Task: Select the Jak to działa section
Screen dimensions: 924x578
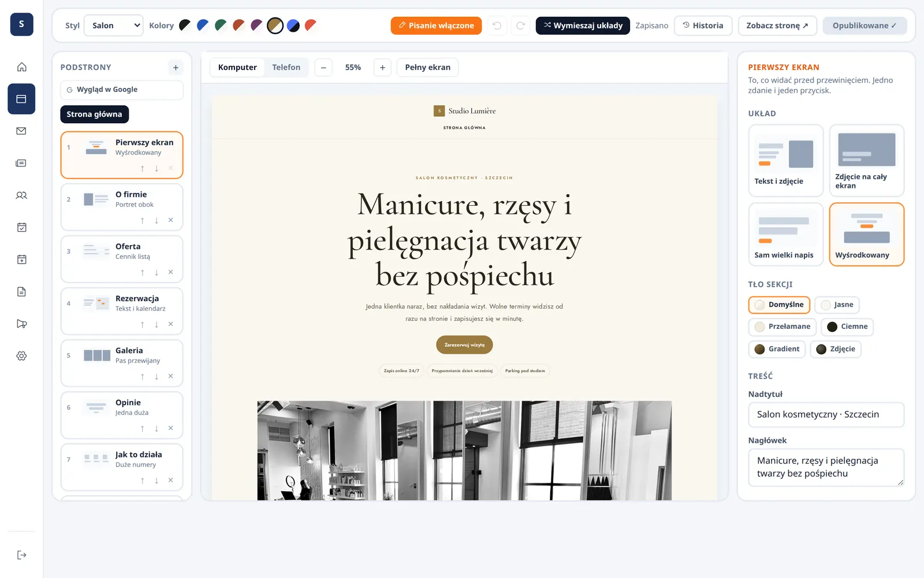Action: coord(122,467)
